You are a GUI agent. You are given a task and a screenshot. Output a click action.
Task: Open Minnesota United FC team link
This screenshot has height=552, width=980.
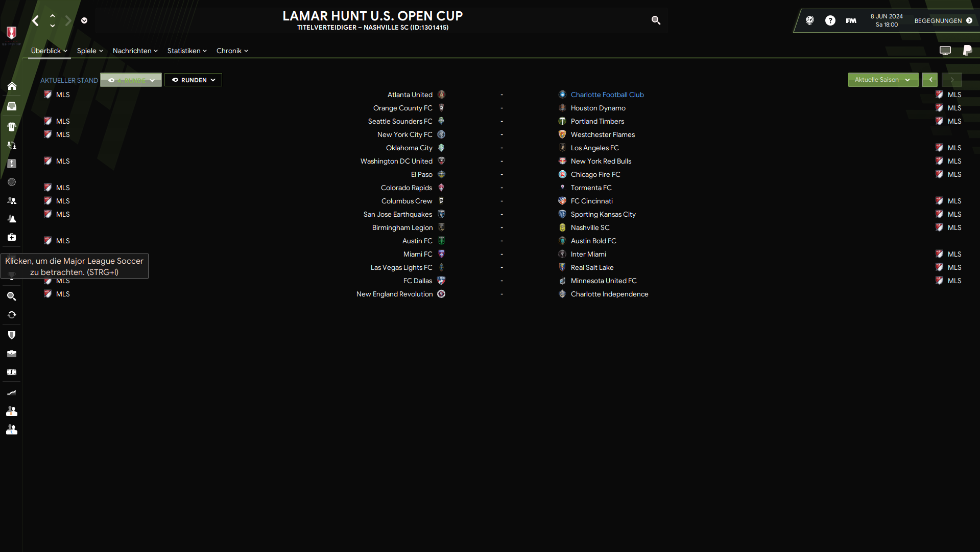tap(604, 281)
